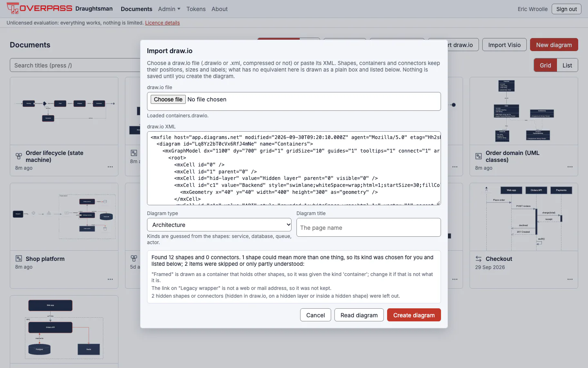Open more options for Shop platform card
The image size is (588, 368).
pos(110,279)
